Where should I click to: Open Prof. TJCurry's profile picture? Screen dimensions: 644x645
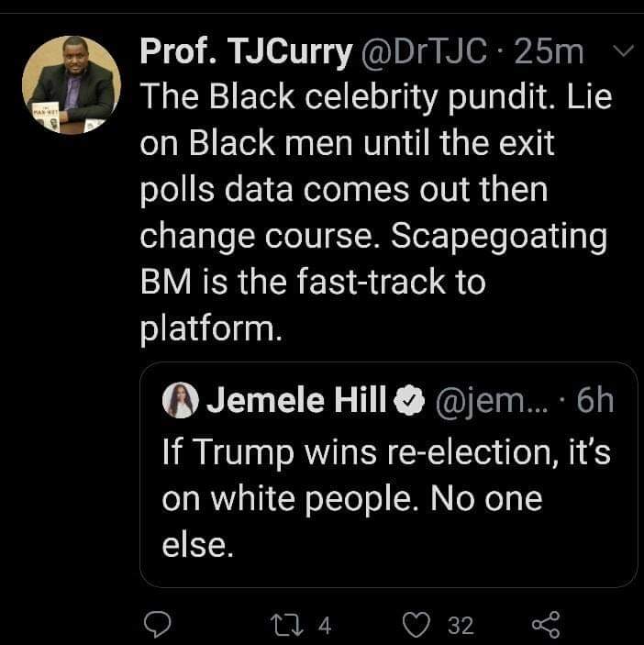click(x=72, y=84)
